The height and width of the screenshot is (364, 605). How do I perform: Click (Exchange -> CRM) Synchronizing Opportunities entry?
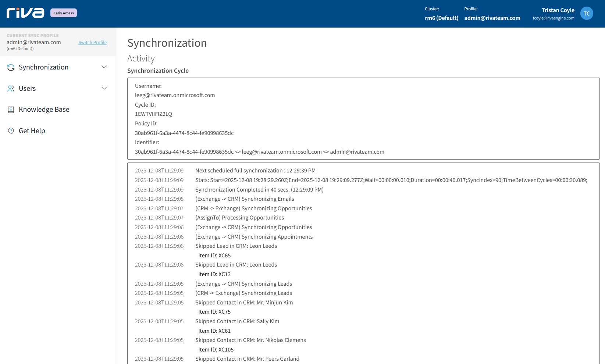click(254, 227)
